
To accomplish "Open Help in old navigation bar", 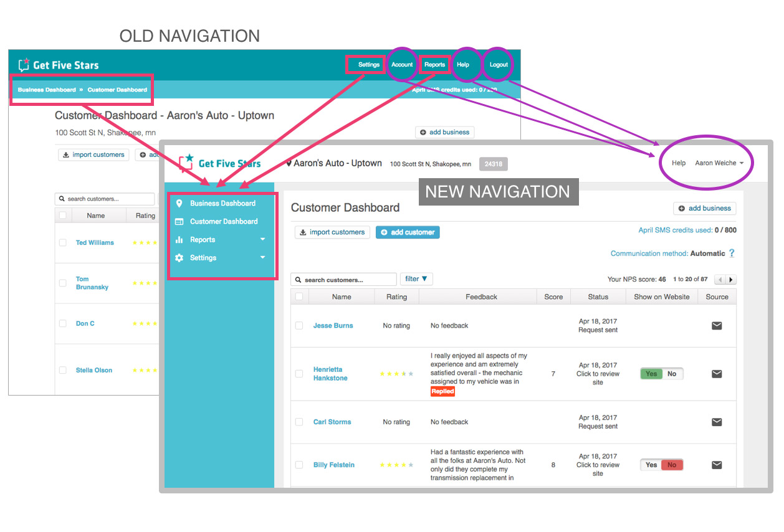I will click(x=462, y=65).
